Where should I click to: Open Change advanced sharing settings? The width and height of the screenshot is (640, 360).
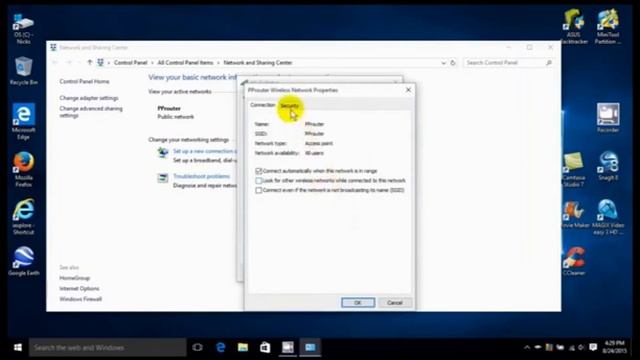coord(91,112)
